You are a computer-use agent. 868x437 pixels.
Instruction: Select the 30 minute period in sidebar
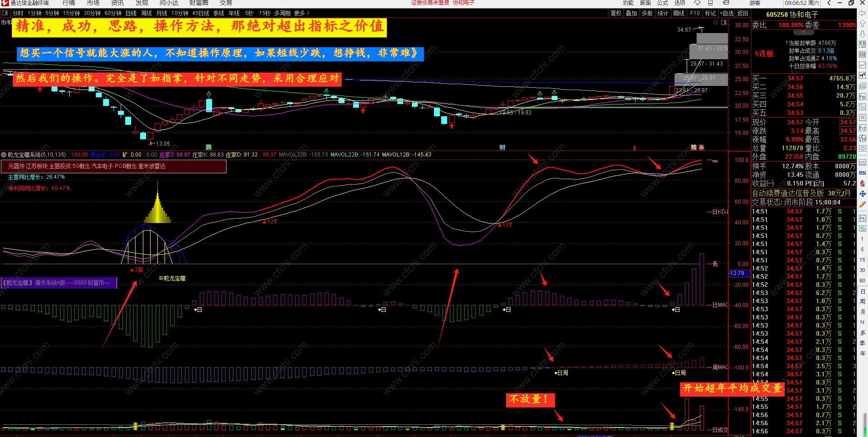[863, 270]
